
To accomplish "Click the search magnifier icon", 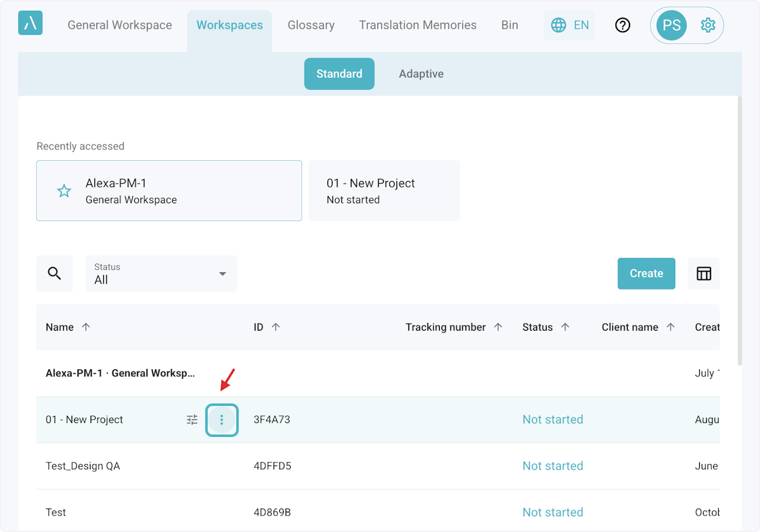I will click(54, 274).
